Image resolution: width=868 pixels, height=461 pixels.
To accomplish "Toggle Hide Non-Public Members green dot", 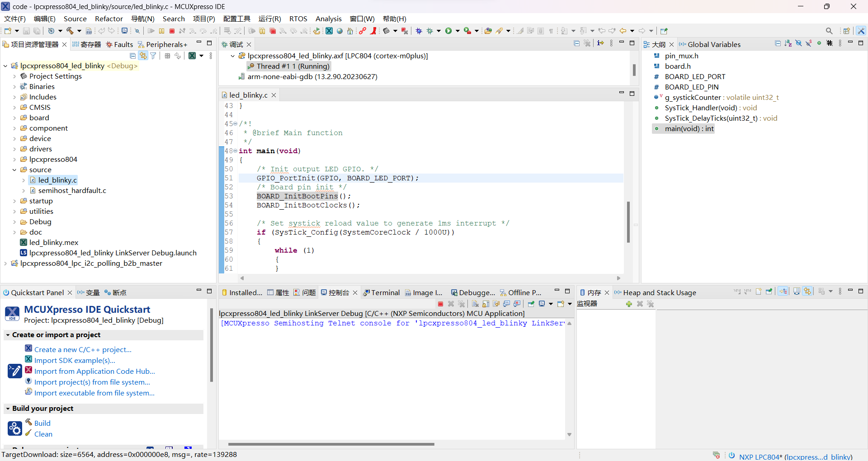I will pyautogui.click(x=819, y=43).
